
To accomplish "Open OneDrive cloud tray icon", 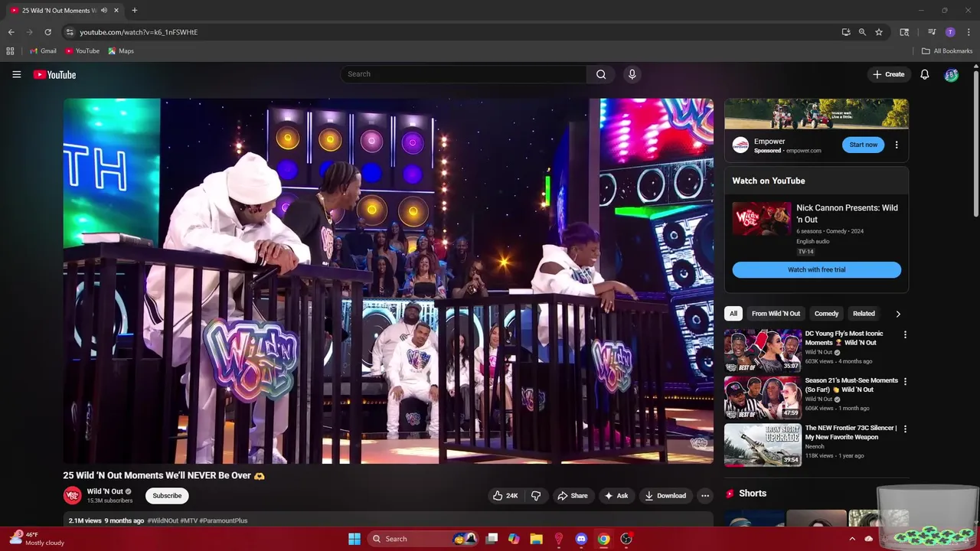I will coord(869,539).
